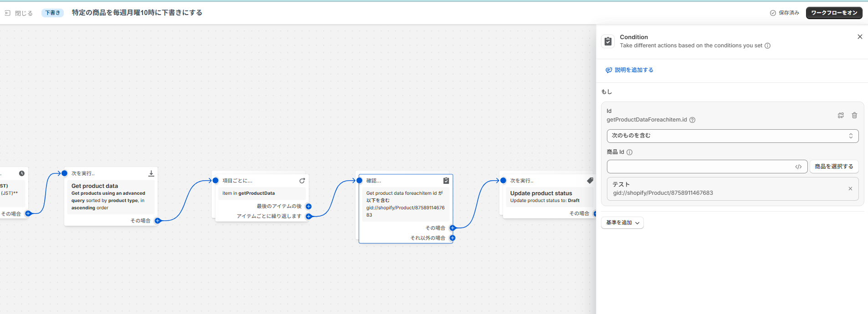868x314 pixels.
Task: Click plus connector beside 最後のアイテムの後
Action: [x=308, y=207]
